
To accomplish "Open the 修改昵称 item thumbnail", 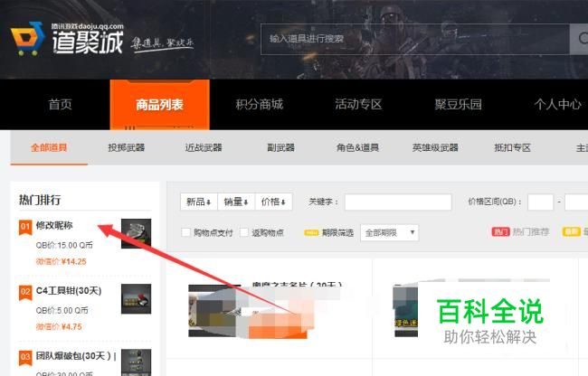I will tap(136, 233).
